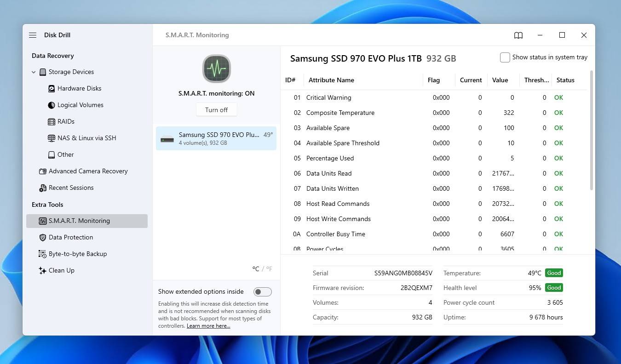Switch temperature unit to Fahrenheit
621x364 pixels.
(x=269, y=269)
